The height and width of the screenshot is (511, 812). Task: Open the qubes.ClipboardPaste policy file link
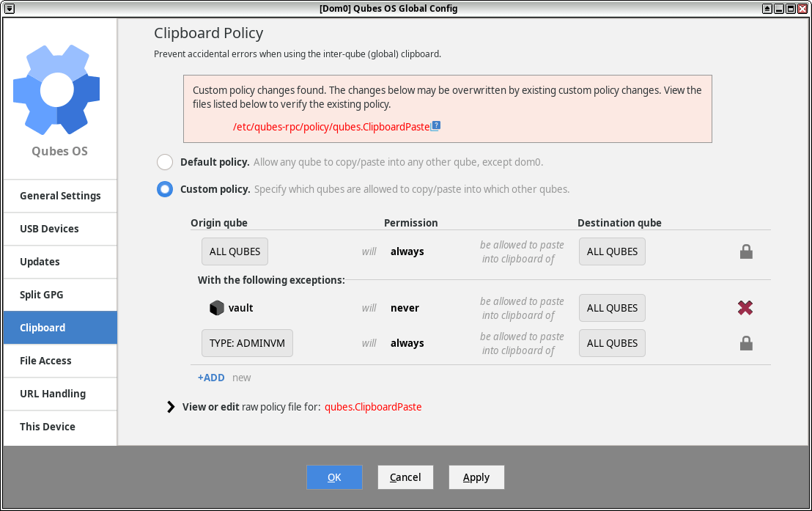click(x=373, y=406)
